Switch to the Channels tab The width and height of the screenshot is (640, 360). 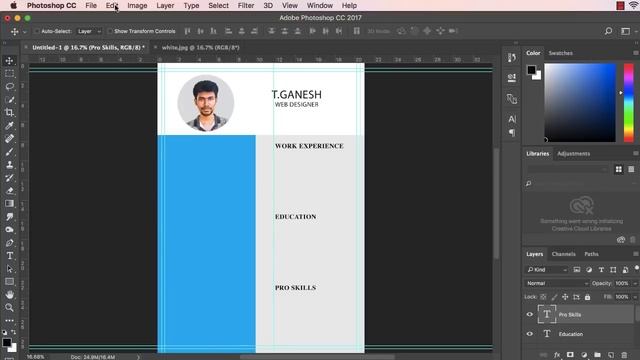pyautogui.click(x=563, y=254)
